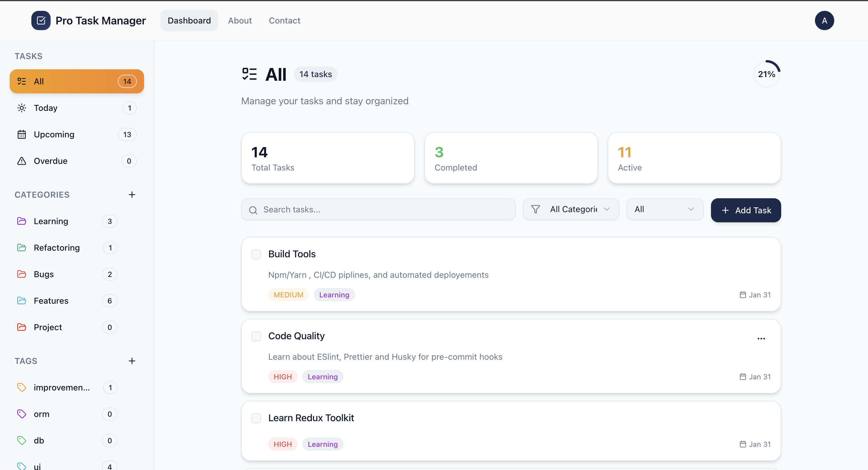This screenshot has height=470, width=868.
Task: Go to the Contact page
Action: click(284, 20)
